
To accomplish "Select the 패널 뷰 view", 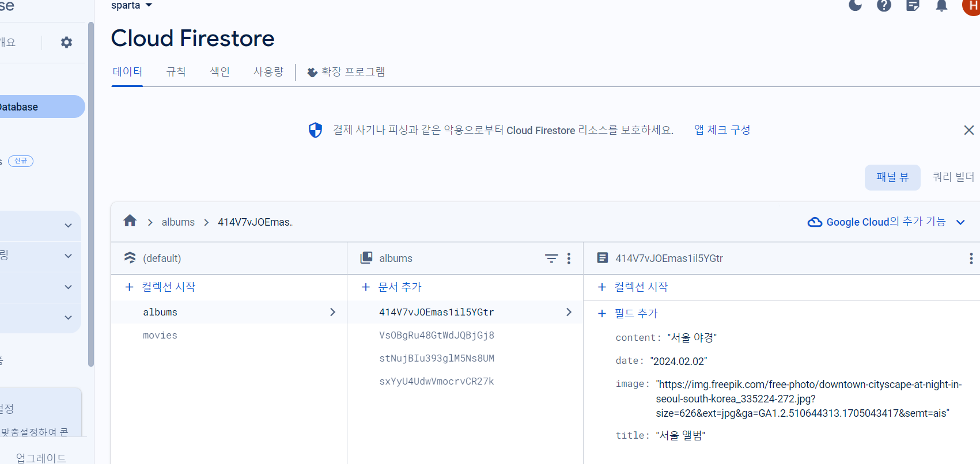I will [x=892, y=177].
